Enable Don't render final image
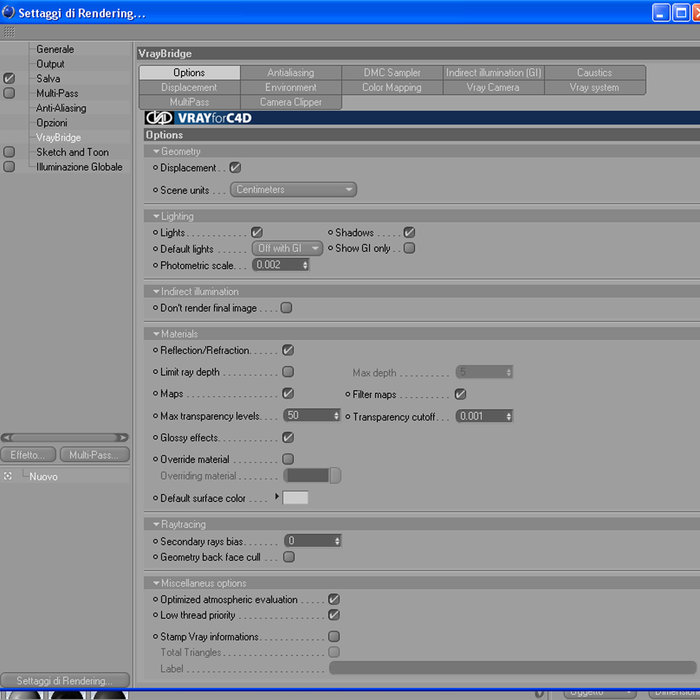 click(287, 308)
